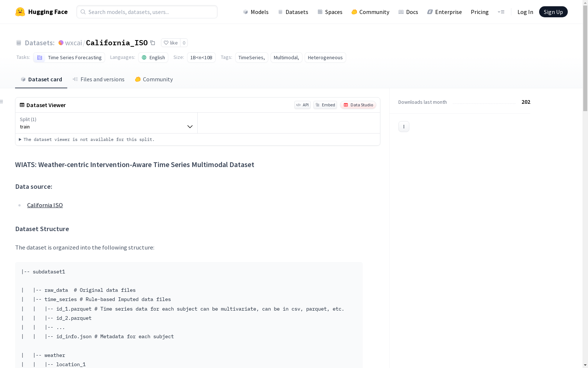Screen dimensions: 588x368
Task: Select the Dataset card tab
Action: [x=41, y=79]
